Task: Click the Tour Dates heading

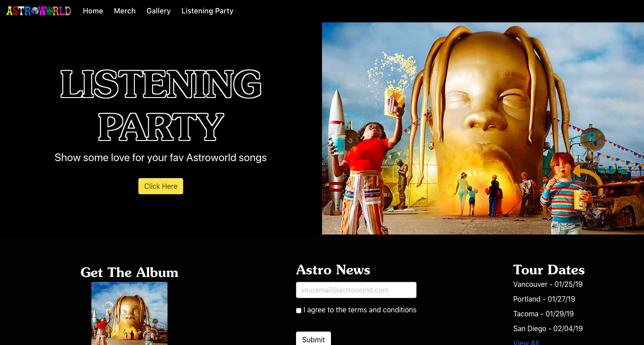Action: [549, 270]
